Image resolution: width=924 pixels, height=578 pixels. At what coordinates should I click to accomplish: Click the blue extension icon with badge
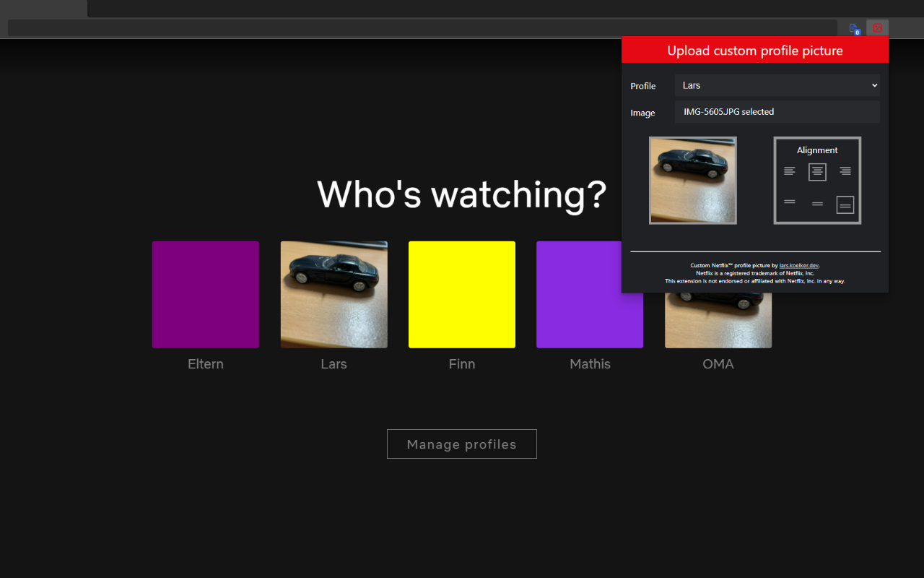pos(854,29)
